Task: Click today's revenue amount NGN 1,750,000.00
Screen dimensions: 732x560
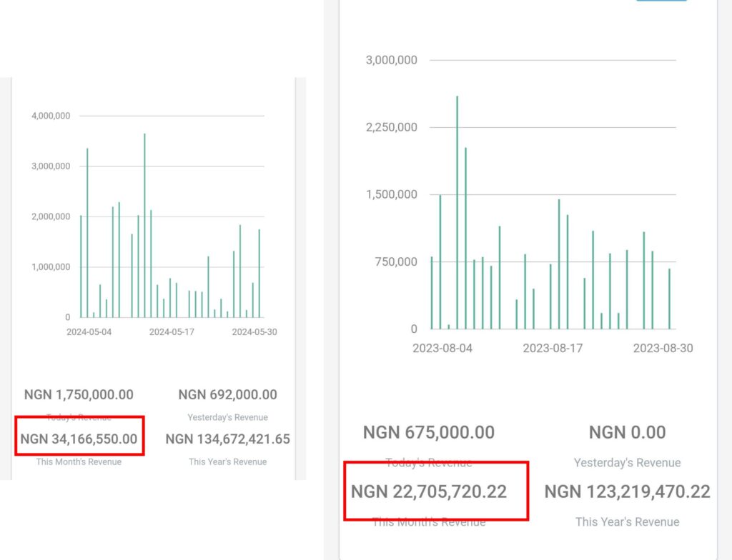Action: click(79, 395)
